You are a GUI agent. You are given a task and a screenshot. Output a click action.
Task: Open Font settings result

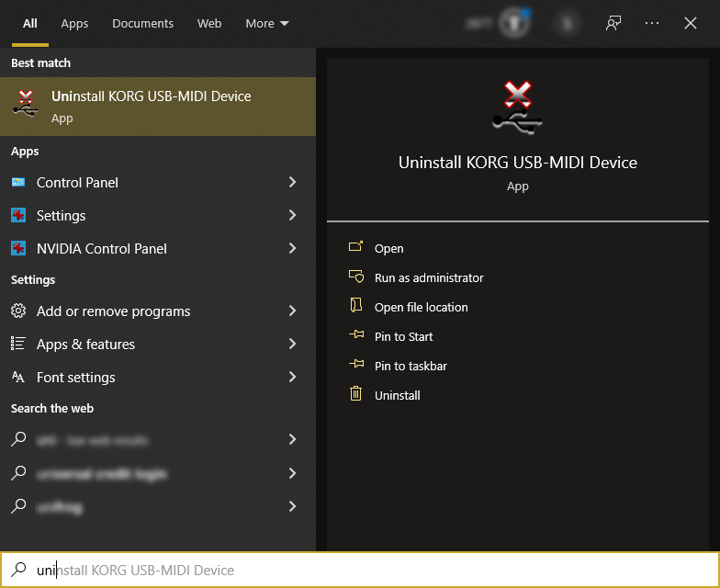click(158, 377)
